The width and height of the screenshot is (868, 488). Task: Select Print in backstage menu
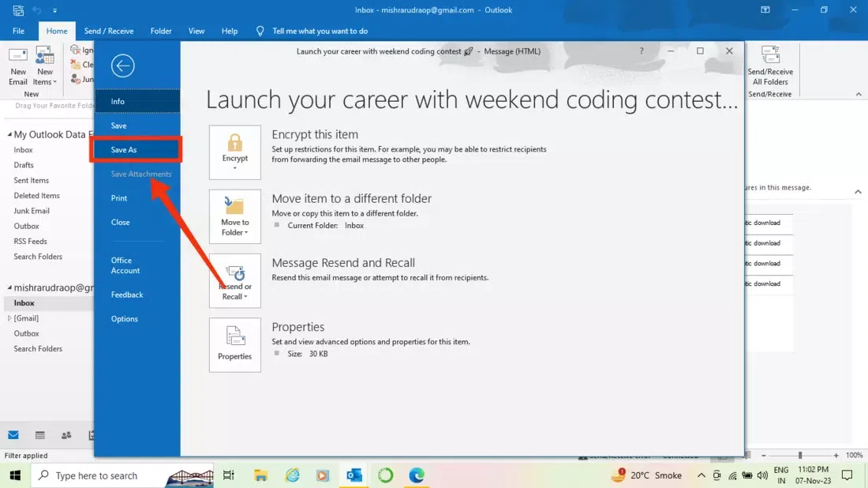[x=137, y=197]
